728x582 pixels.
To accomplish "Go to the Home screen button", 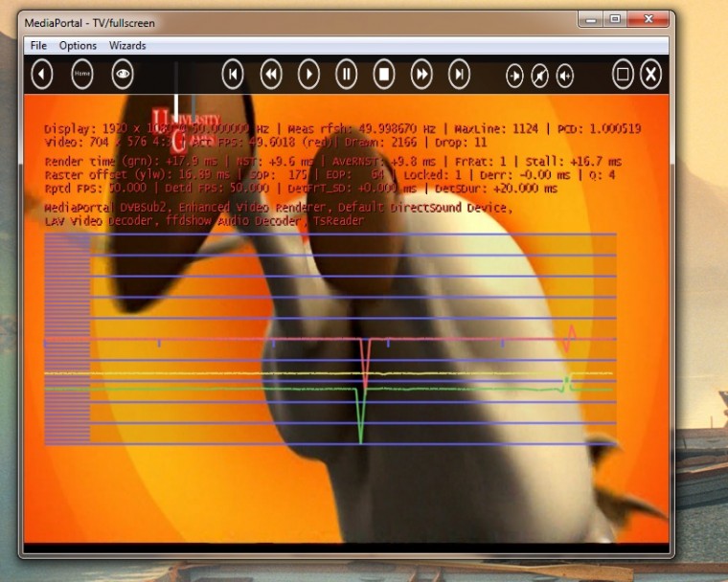I will [x=82, y=74].
